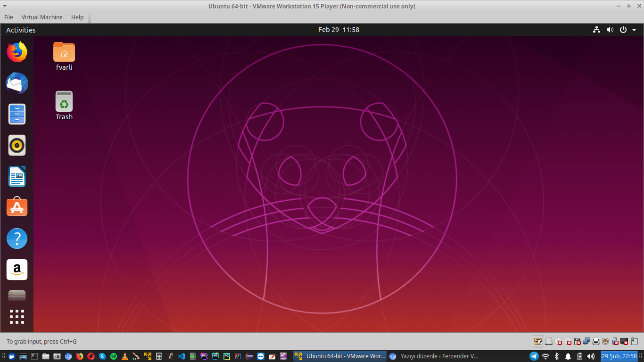Click the Bluetooth icon in host tray
This screenshot has height=362, width=644.
[x=557, y=356]
